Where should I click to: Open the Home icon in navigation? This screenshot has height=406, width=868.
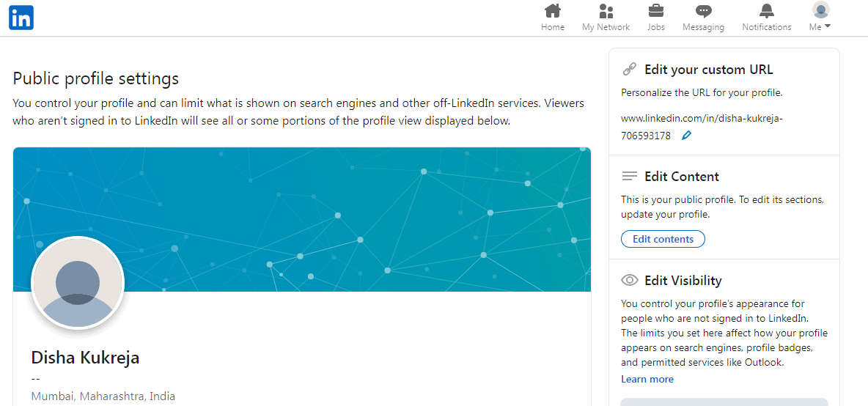coord(553,10)
